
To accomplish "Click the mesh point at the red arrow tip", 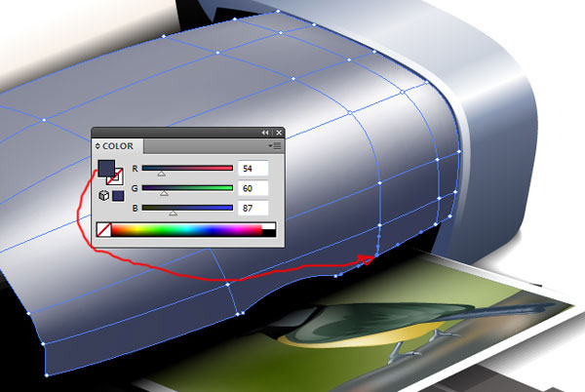I will (x=378, y=255).
